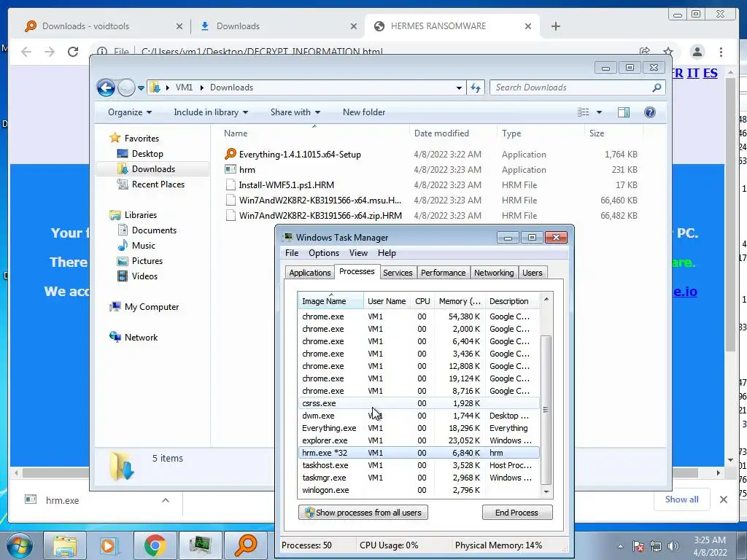The width and height of the screenshot is (747, 560).
Task: Open Explorer help question mark icon
Action: [650, 112]
